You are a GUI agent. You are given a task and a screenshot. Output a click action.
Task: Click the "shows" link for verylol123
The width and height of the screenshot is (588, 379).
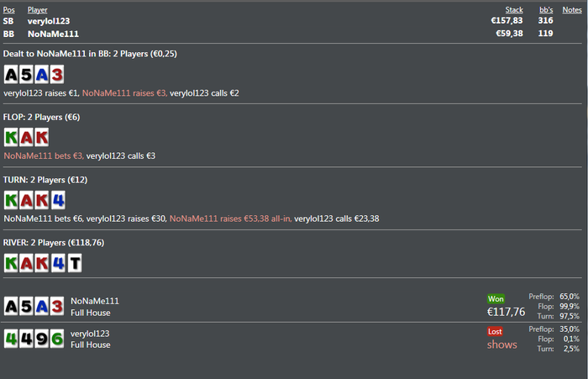(501, 345)
